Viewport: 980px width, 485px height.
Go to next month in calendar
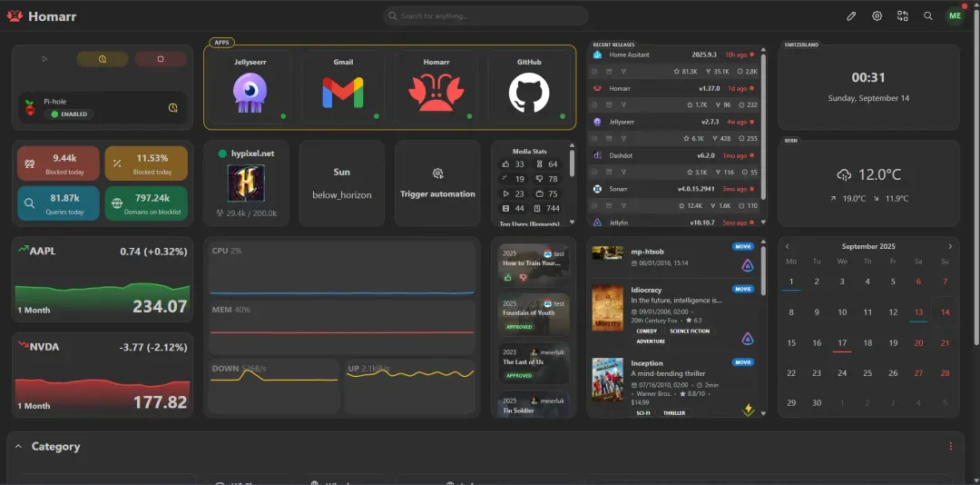[x=950, y=246]
